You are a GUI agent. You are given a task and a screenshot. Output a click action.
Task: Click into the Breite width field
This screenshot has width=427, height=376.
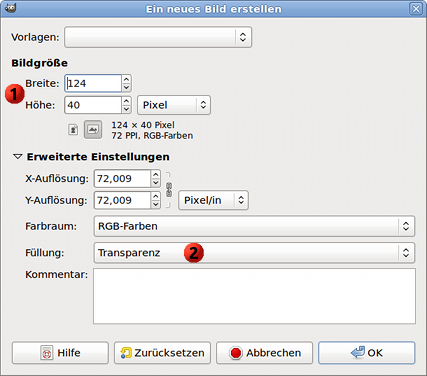coord(93,83)
